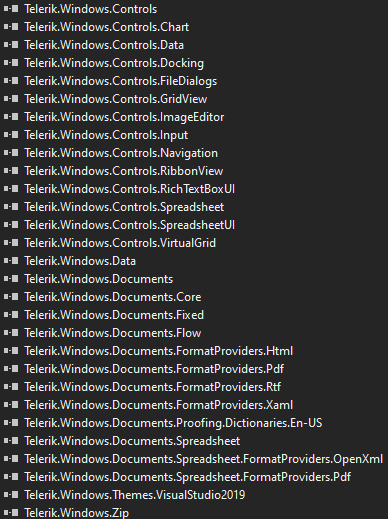Select the Telerik.Windows.Controls.ImageEditor entry
The image size is (388, 519).
tap(124, 117)
